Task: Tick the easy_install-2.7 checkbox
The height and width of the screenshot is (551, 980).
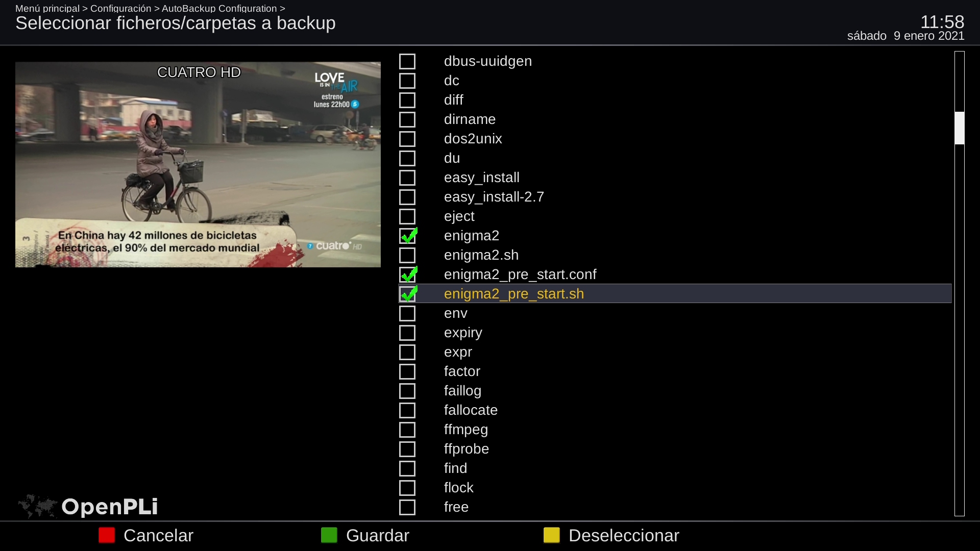Action: coord(407,197)
